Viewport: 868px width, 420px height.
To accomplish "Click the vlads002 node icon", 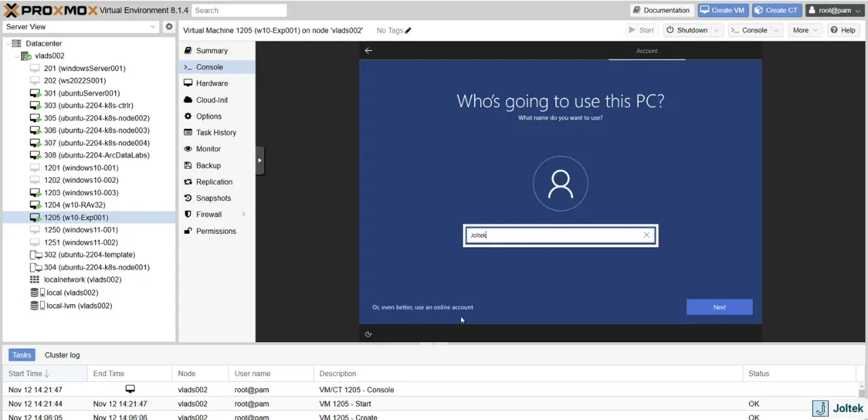I will [x=26, y=56].
